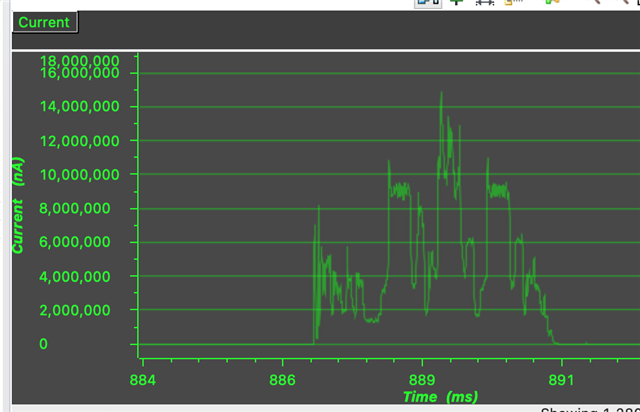The image size is (640, 412).
Task: Click the 14,000,000 y-axis value
Action: click(x=80, y=107)
